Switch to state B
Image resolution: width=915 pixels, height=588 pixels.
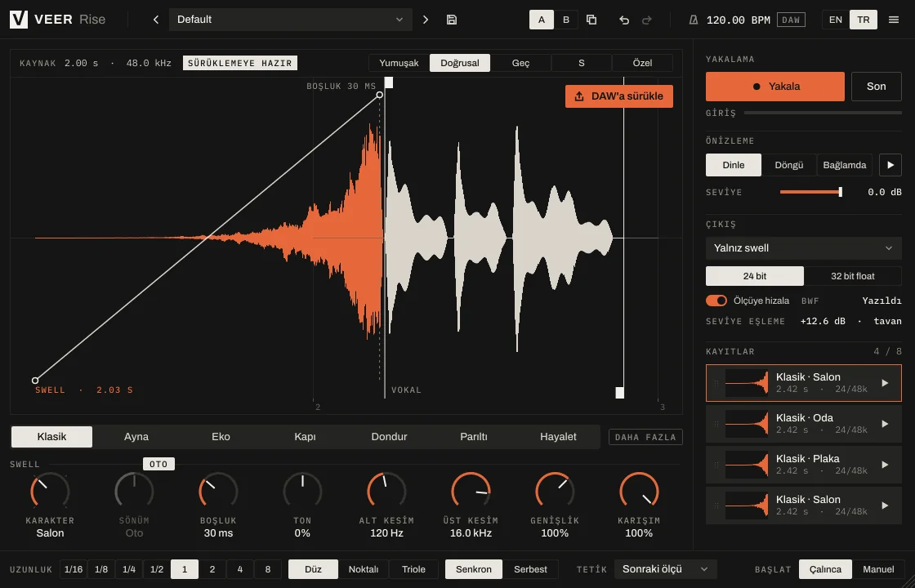click(x=566, y=20)
